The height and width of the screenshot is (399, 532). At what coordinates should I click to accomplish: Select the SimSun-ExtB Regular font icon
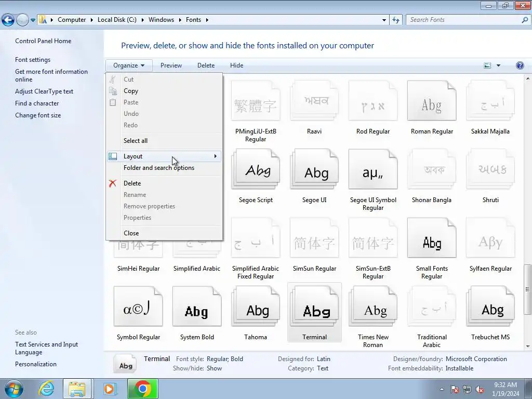[x=373, y=238]
